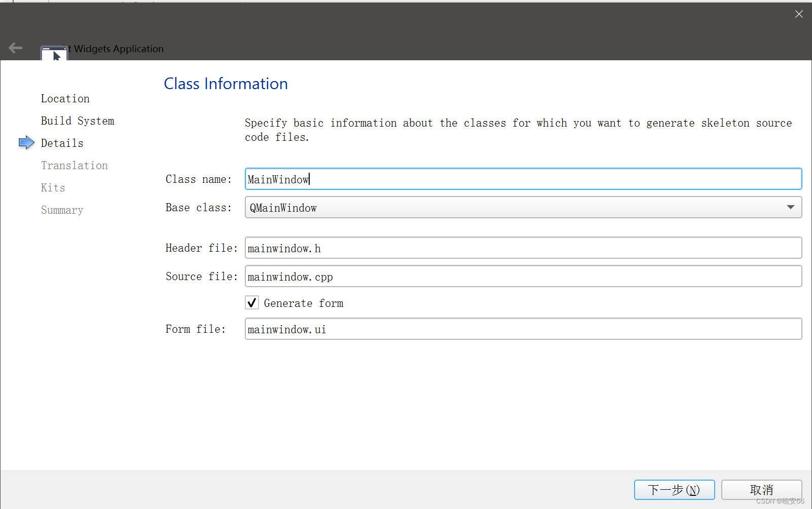Select the Translation wizard step
812x509 pixels.
click(x=75, y=166)
